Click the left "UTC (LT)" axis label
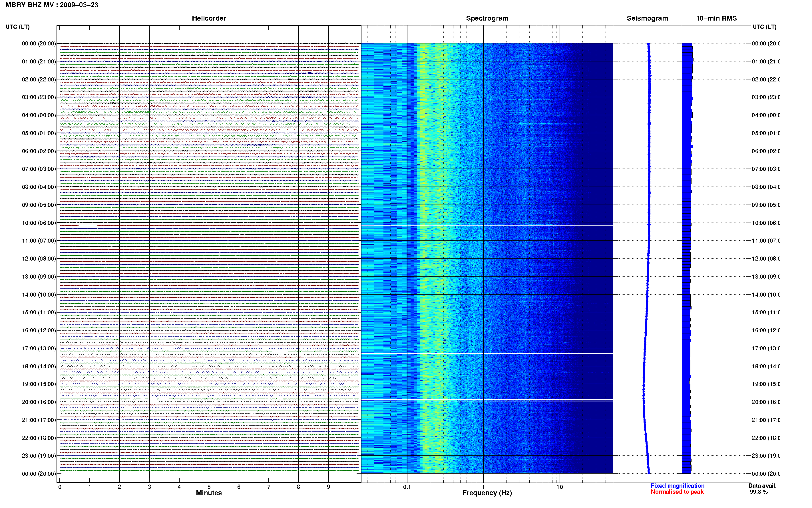This screenshot has height=508, width=812. pos(17,27)
